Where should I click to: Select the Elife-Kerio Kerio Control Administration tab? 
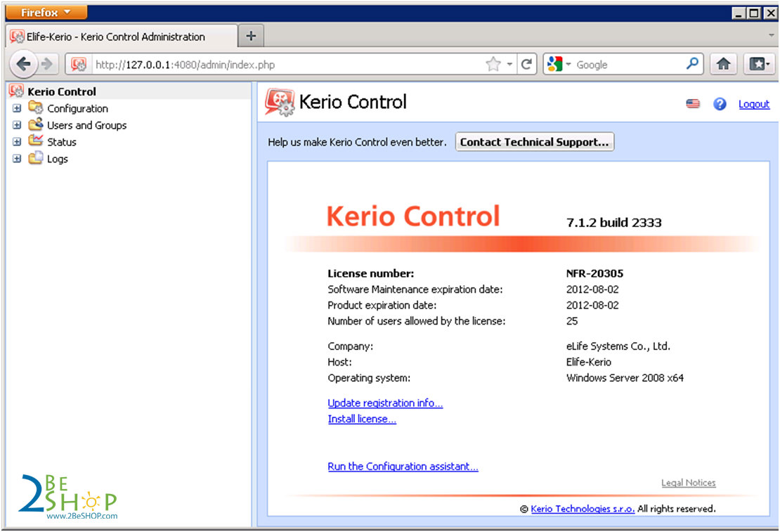[122, 37]
